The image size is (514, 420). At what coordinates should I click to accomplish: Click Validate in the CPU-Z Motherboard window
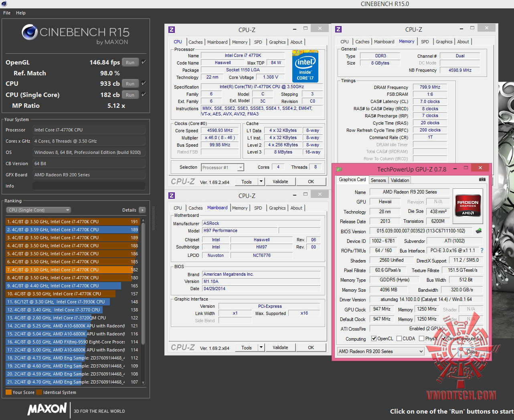[x=280, y=347]
